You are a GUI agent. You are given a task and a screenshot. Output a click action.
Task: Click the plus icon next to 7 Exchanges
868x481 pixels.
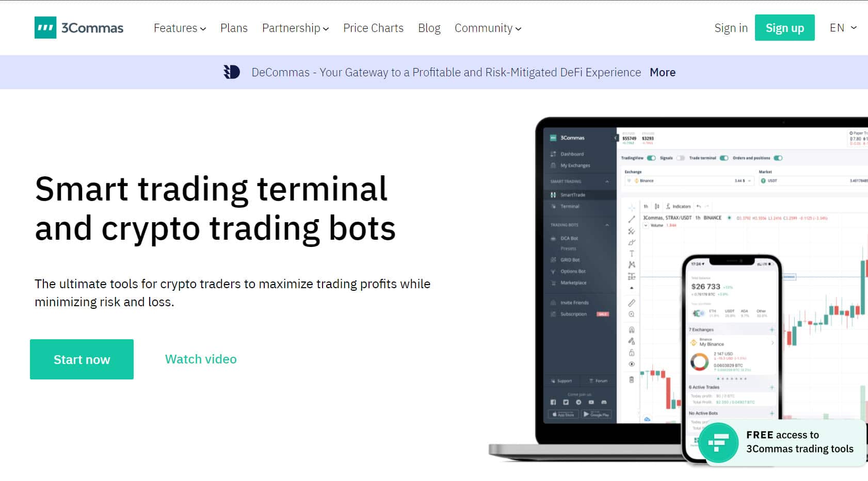[772, 329]
